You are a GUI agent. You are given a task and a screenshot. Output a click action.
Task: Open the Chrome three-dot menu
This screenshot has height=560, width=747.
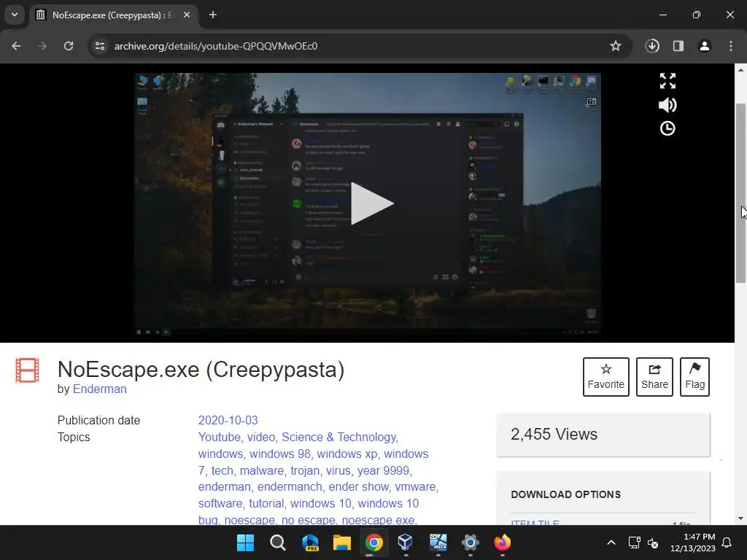[x=730, y=46]
